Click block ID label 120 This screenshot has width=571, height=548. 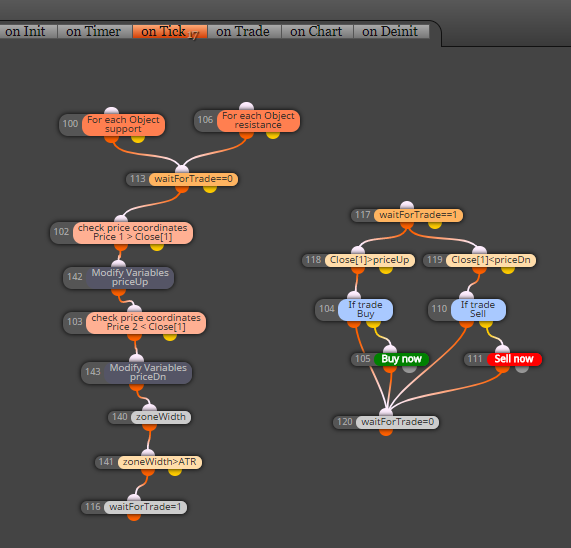[x=344, y=422]
